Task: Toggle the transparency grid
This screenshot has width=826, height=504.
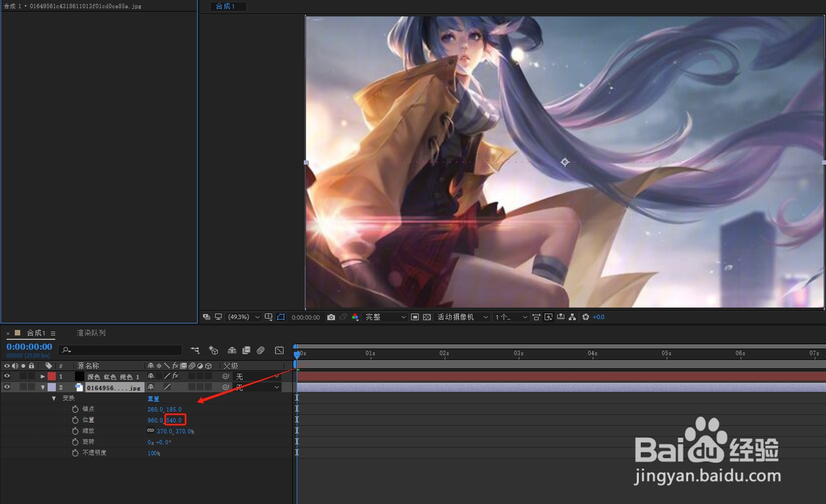Action: click(x=427, y=317)
